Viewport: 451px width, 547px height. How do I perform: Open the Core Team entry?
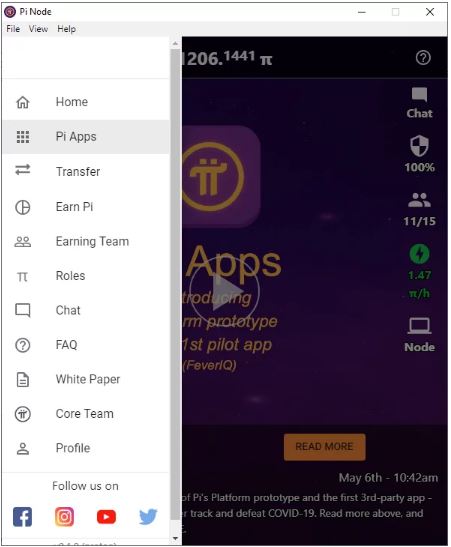pyautogui.click(x=86, y=414)
